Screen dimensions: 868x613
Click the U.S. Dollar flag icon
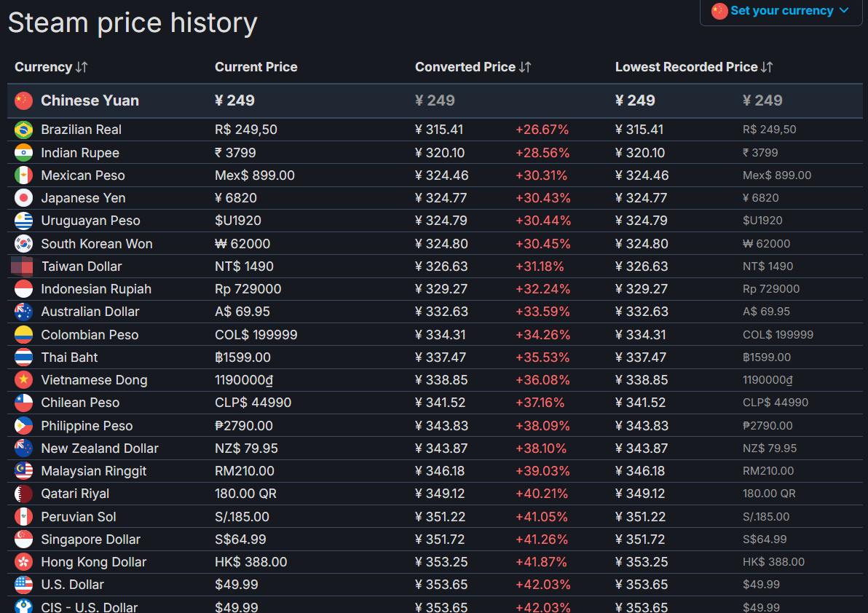pos(23,585)
